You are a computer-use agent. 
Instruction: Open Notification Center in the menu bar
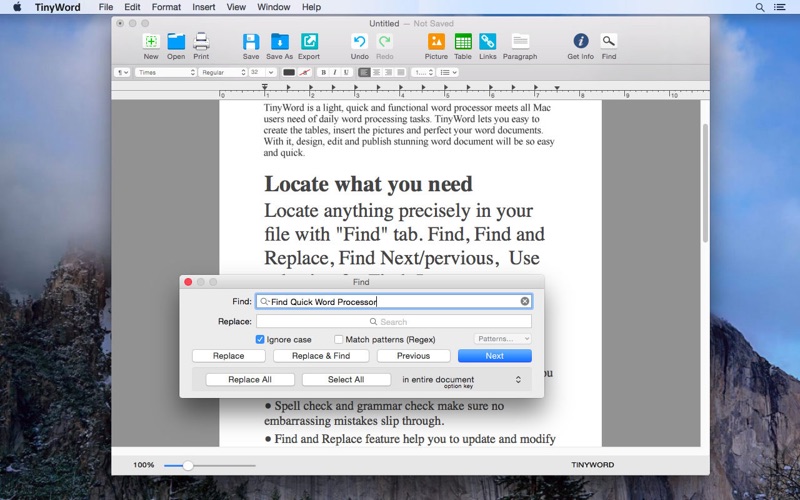tap(779, 7)
